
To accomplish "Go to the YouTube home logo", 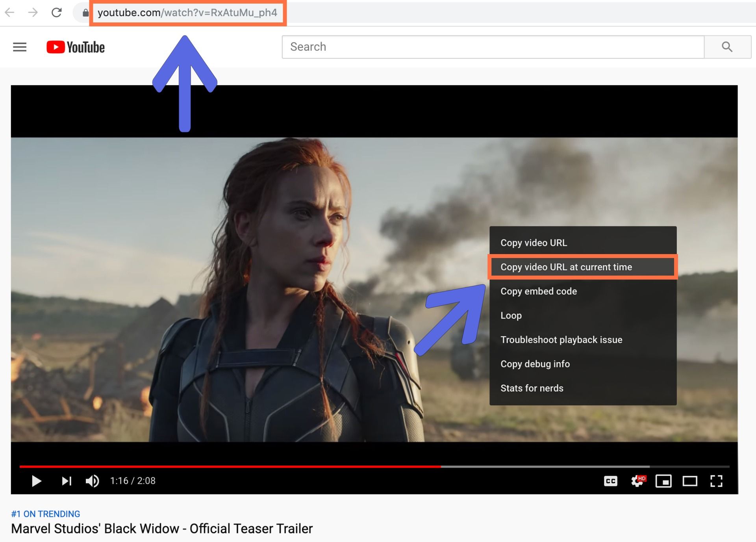I will [x=76, y=47].
